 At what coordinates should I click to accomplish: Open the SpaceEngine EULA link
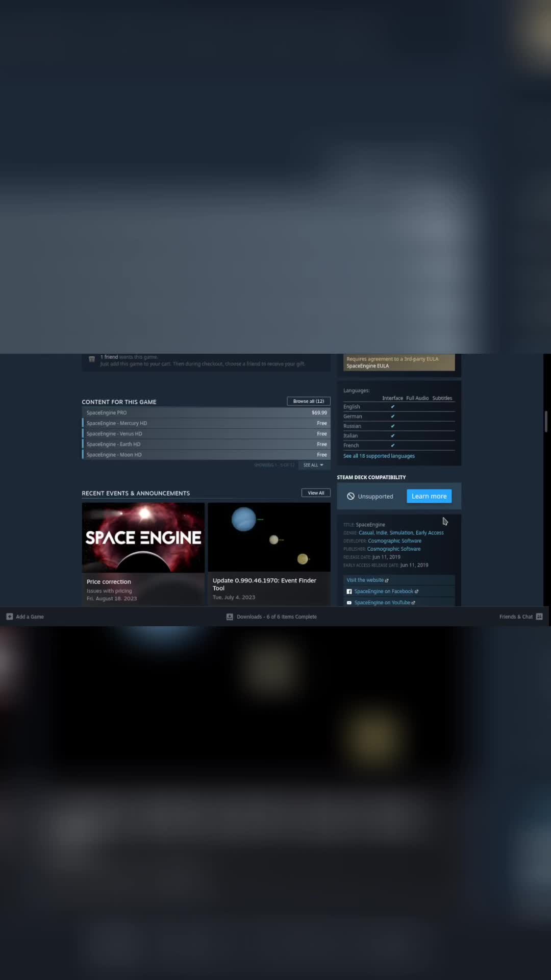[x=368, y=366]
